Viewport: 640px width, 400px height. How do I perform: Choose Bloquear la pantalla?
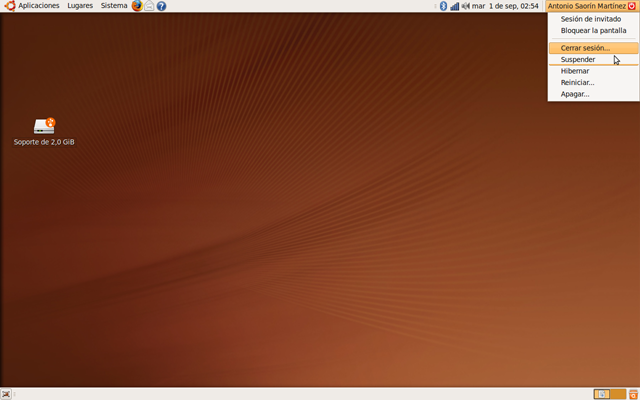(x=593, y=30)
